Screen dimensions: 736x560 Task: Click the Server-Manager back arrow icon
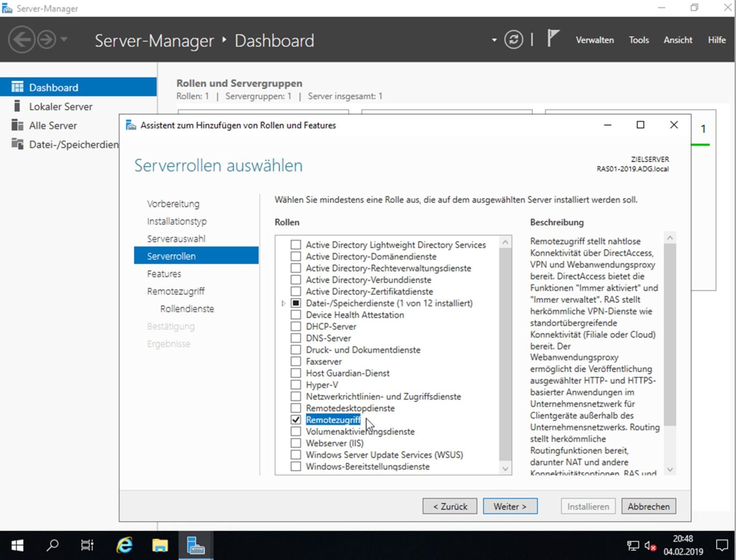tap(22, 40)
